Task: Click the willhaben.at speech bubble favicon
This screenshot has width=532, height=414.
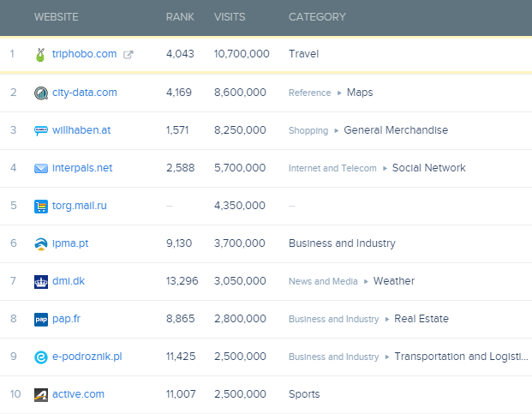Action: click(x=41, y=130)
